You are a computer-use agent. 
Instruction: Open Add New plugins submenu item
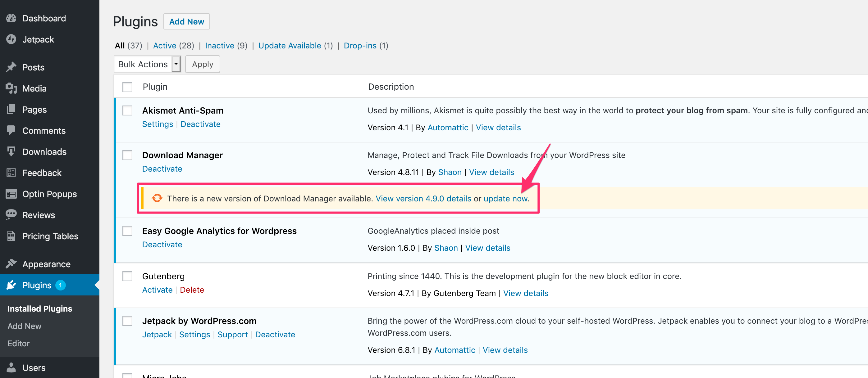tap(24, 326)
